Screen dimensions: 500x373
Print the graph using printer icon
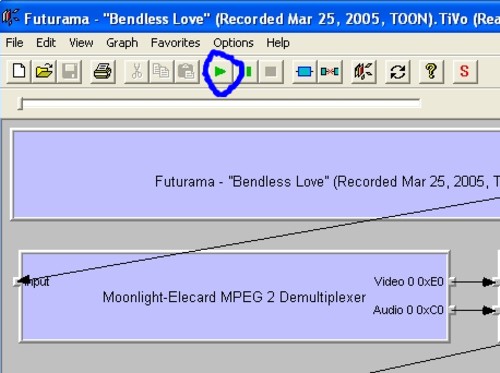tap(103, 71)
